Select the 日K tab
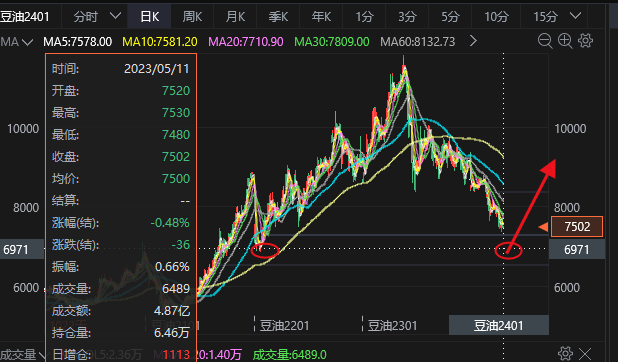 point(150,17)
